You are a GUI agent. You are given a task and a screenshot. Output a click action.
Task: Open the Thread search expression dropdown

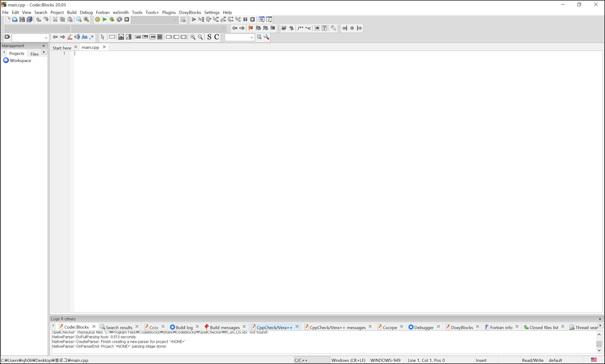click(252, 38)
